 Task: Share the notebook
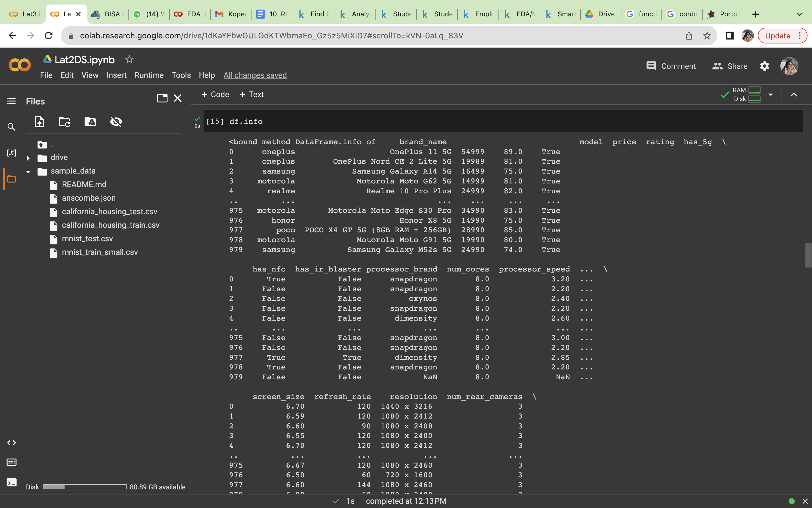click(x=730, y=66)
